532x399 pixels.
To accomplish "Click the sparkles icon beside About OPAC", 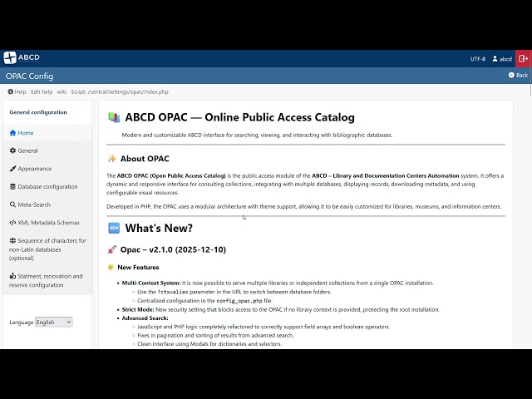I will [x=111, y=159].
